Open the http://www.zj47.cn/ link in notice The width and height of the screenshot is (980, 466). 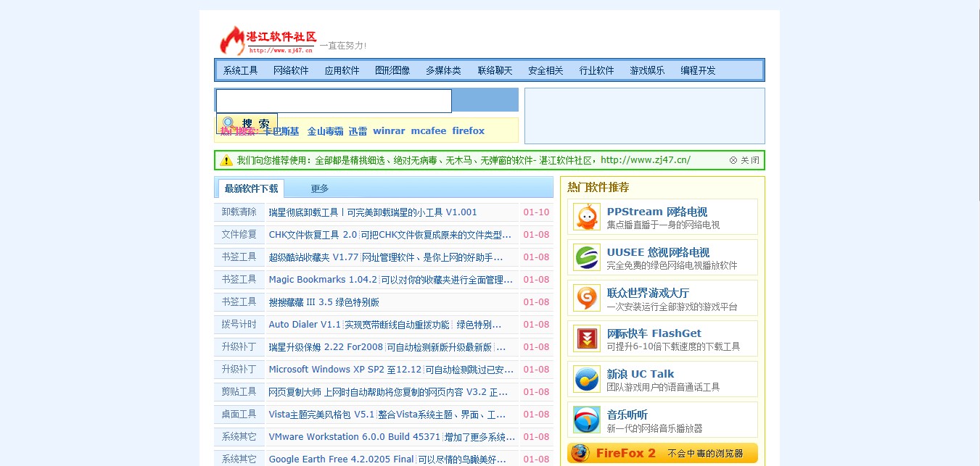[646, 160]
